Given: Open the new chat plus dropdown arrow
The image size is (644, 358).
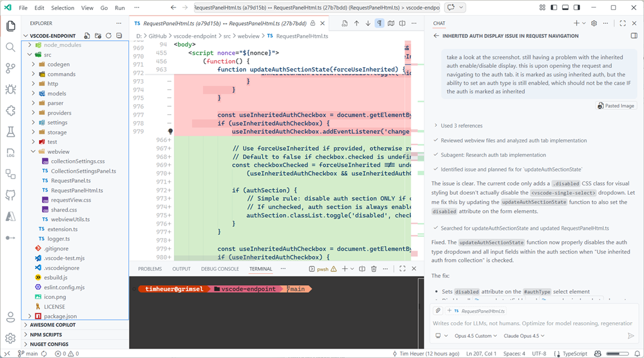Looking at the screenshot, I should 584,23.
